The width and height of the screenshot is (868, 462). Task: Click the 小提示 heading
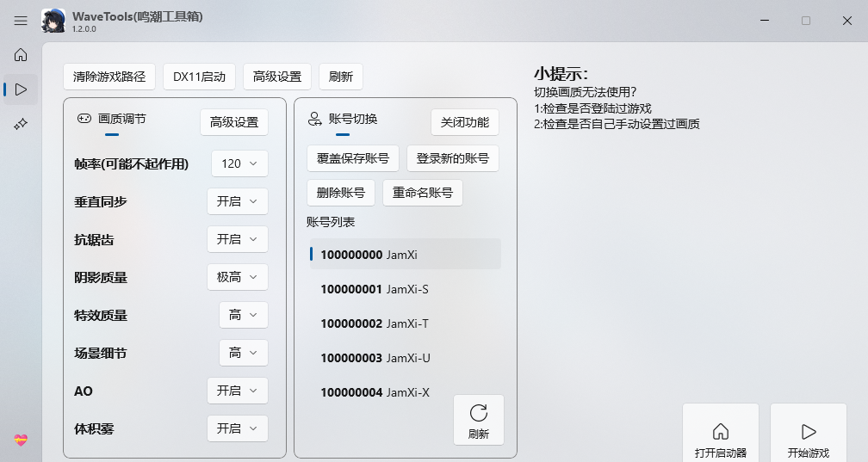(x=561, y=74)
